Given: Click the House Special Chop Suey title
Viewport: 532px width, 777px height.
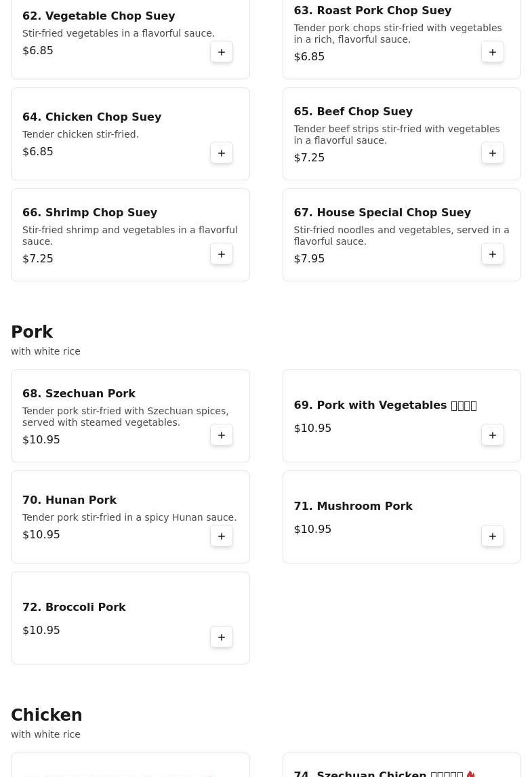Looking at the screenshot, I should (382, 213).
